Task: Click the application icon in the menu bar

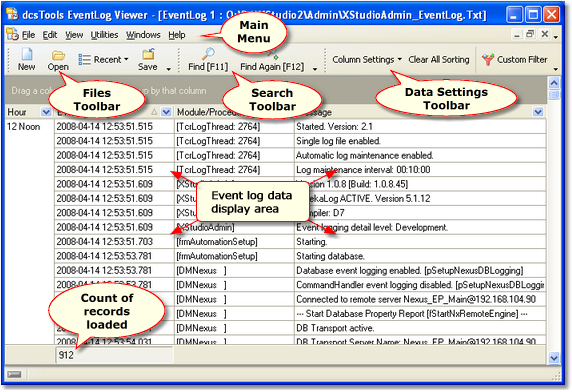Action: (x=12, y=34)
